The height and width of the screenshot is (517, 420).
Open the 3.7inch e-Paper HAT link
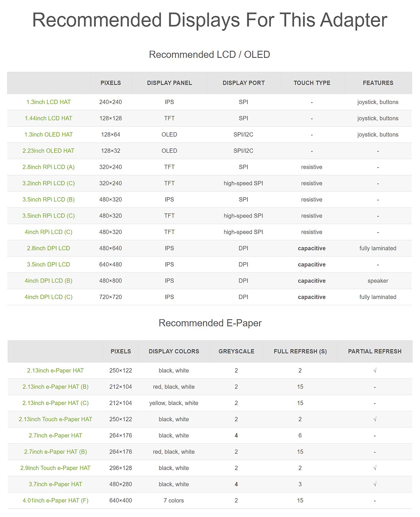tap(56, 484)
